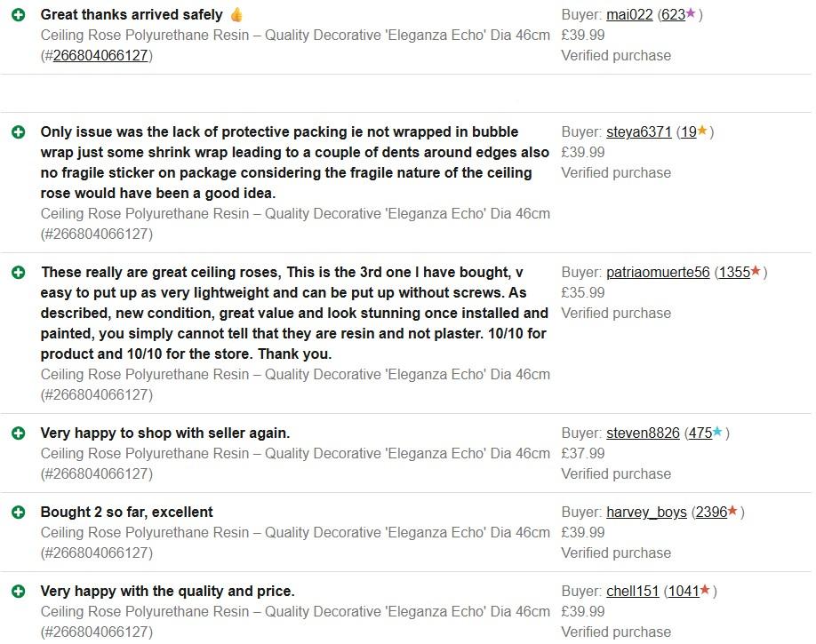Click positive feedback icon for bubble wrap review
This screenshot has width=816, height=644.
coord(18,132)
